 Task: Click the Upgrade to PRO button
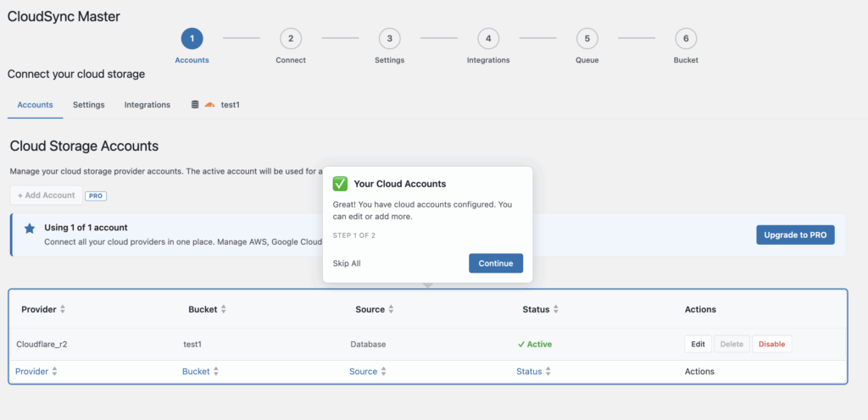click(795, 235)
